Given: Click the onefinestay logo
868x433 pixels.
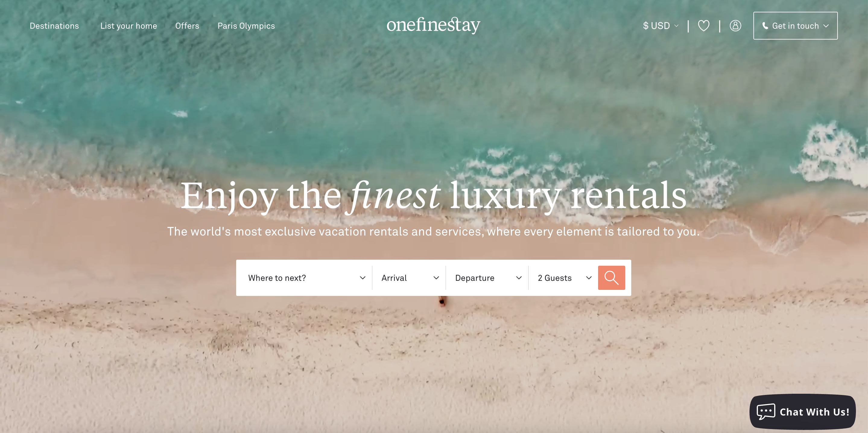Looking at the screenshot, I should [x=434, y=25].
